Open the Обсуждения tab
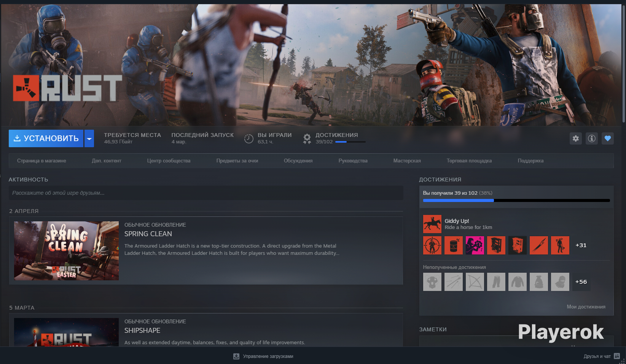The width and height of the screenshot is (626, 364). pos(298,161)
